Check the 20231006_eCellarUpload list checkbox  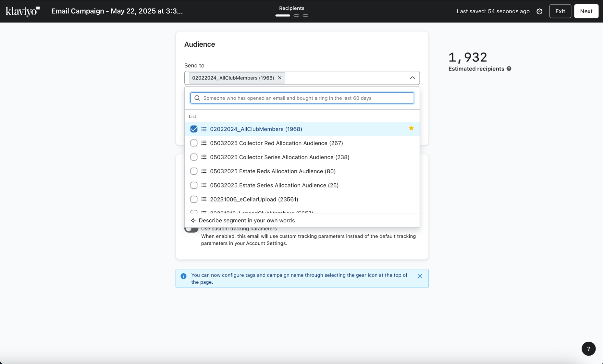(x=194, y=199)
